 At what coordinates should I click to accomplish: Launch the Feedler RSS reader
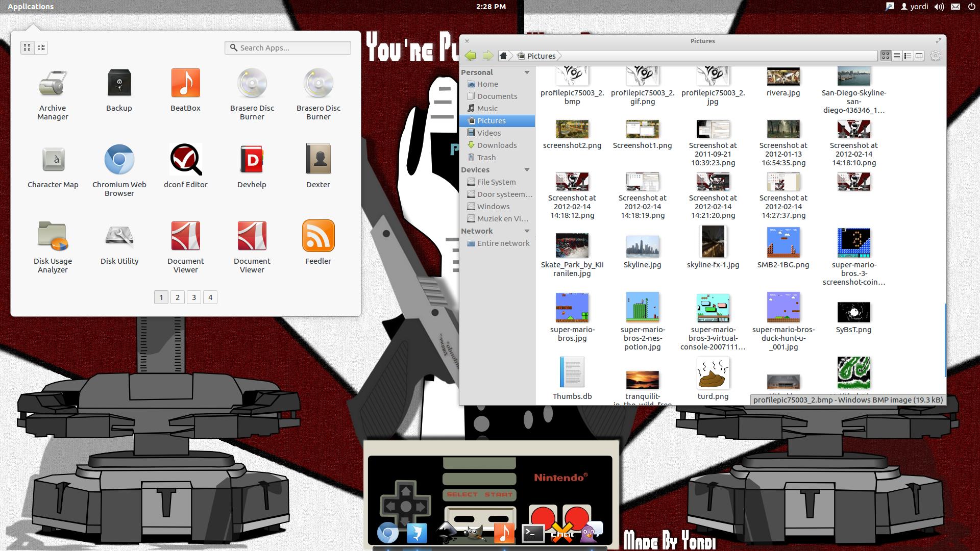pos(318,243)
